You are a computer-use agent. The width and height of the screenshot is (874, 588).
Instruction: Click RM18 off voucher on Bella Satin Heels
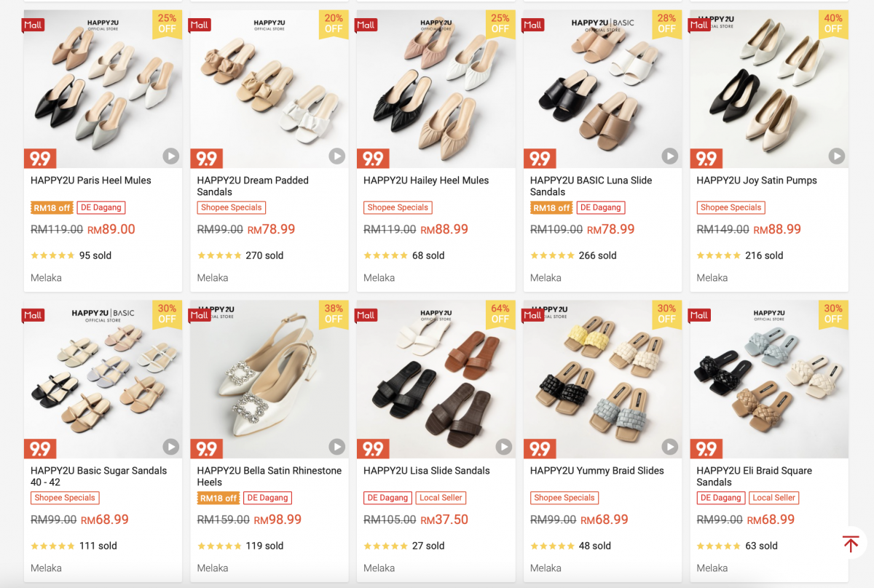point(218,498)
